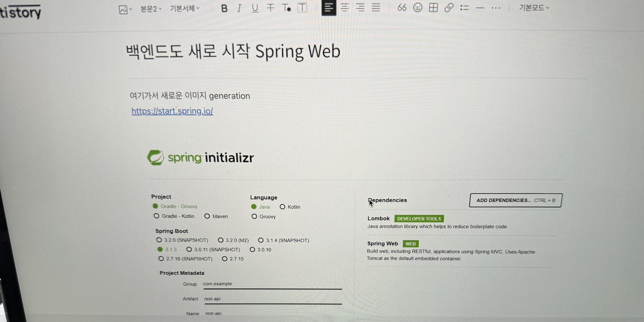
Task: Click the Lombok description text
Action: [437, 227]
